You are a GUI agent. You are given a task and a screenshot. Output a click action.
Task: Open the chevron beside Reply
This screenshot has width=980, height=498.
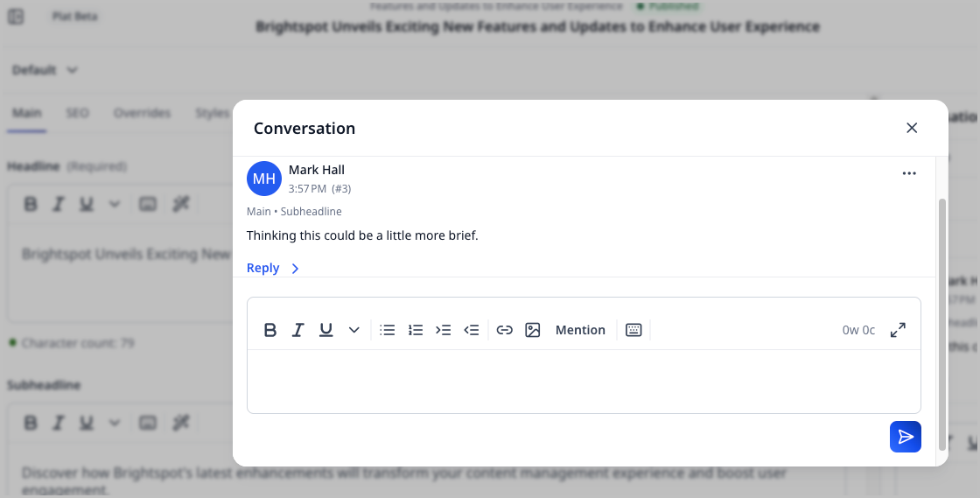pyautogui.click(x=295, y=269)
